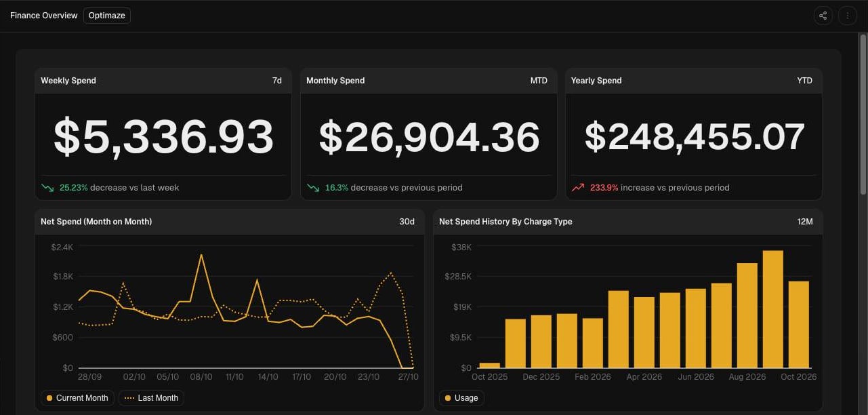Click the $2.4K y-axis label

pyautogui.click(x=62, y=248)
